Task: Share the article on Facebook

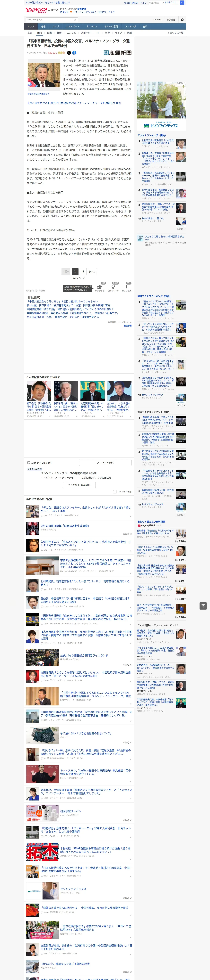Action: pyautogui.click(x=74, y=53)
